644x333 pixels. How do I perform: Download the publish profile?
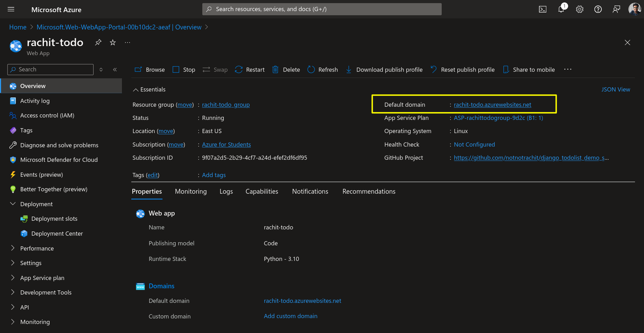pyautogui.click(x=383, y=69)
